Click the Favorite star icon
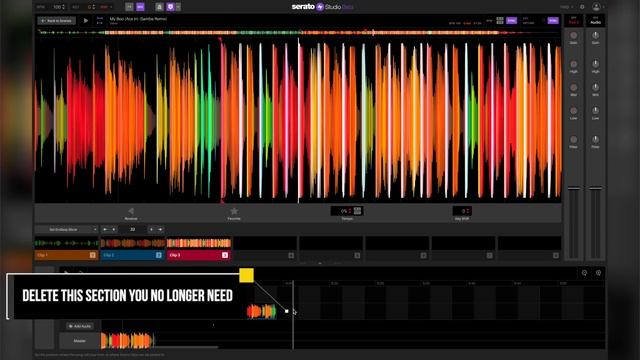The height and width of the screenshot is (360, 640). pyautogui.click(x=234, y=211)
